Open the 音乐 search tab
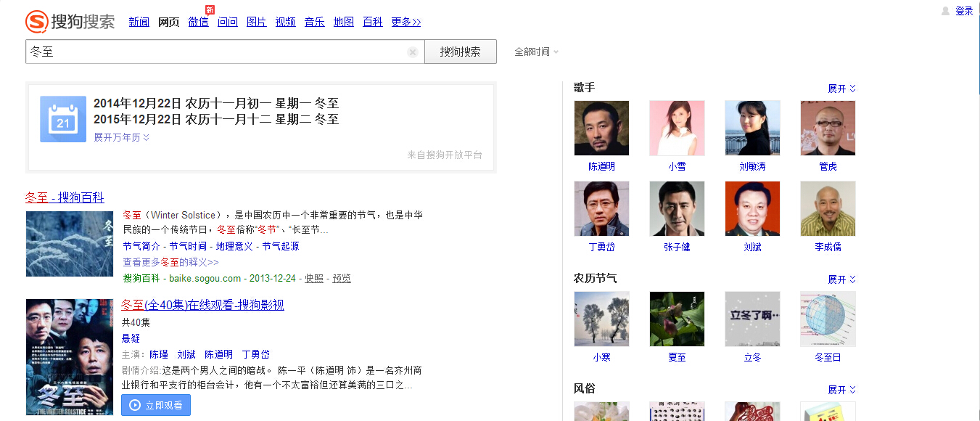 click(x=315, y=22)
